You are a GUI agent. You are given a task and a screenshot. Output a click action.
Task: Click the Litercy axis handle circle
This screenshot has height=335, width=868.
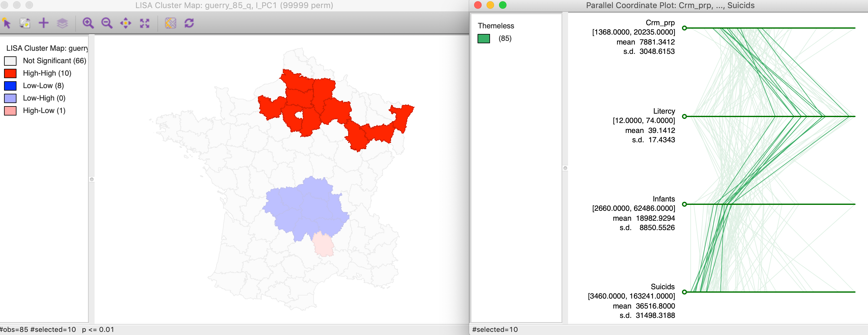coord(684,116)
